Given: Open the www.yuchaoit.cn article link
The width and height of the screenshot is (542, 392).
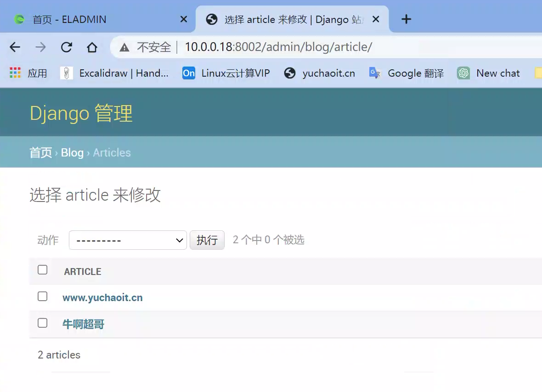Looking at the screenshot, I should pos(102,298).
